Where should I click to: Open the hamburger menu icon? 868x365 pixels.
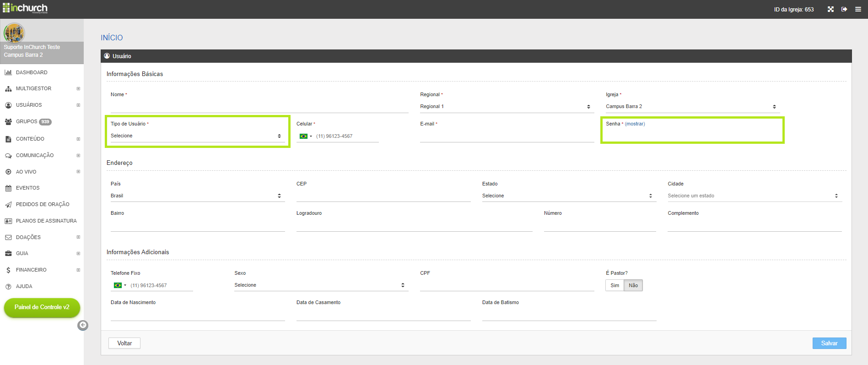click(858, 9)
